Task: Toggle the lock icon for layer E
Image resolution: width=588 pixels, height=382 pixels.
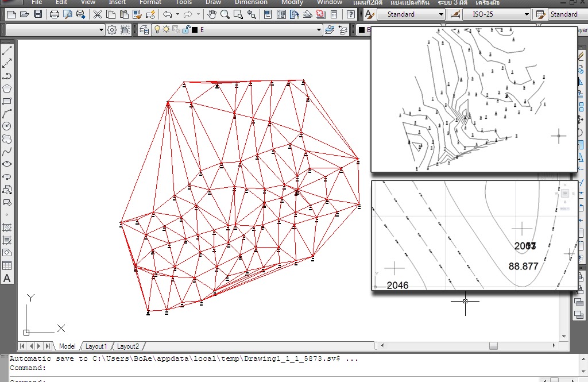Action: click(186, 29)
